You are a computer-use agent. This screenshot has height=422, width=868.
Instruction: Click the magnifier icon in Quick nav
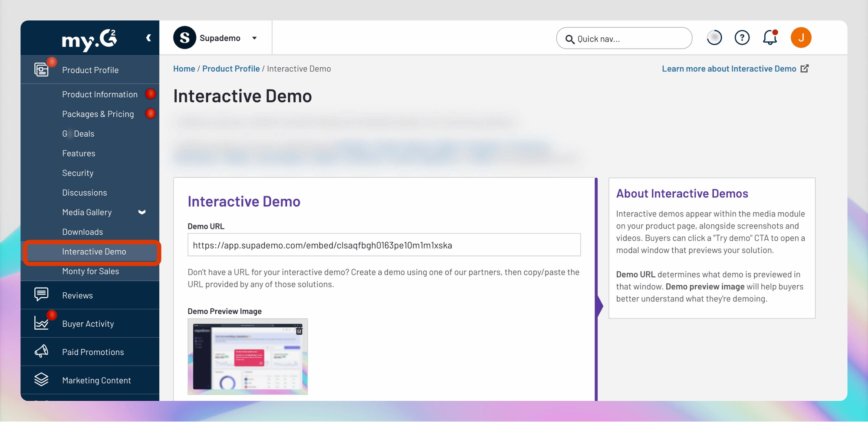click(x=569, y=39)
